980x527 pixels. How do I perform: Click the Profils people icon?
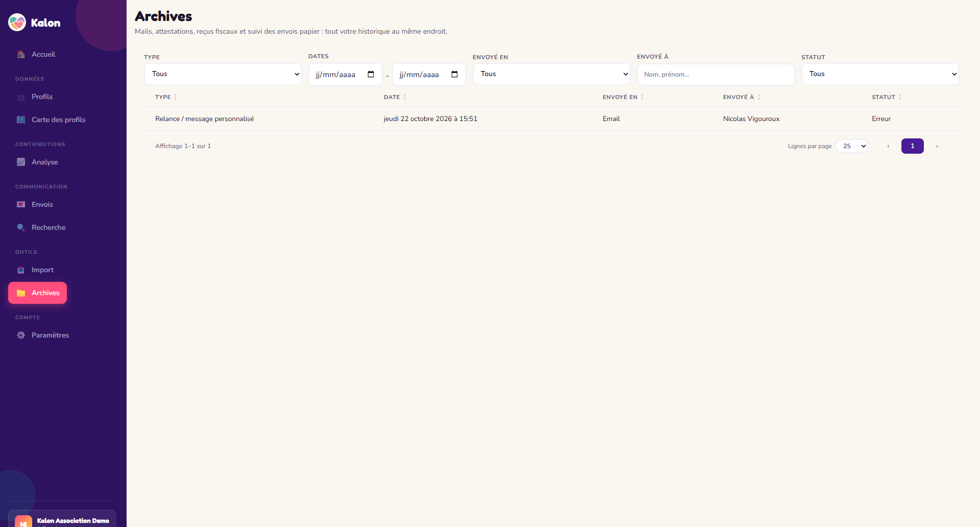click(x=21, y=97)
